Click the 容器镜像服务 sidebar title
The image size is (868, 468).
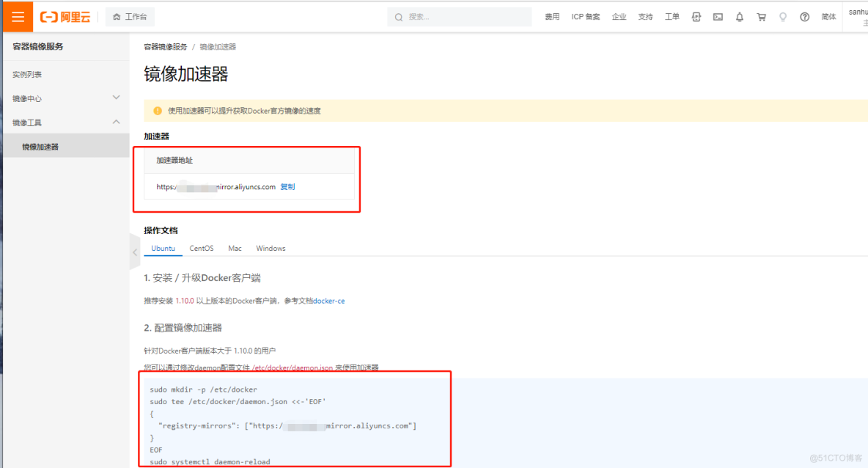pos(37,46)
